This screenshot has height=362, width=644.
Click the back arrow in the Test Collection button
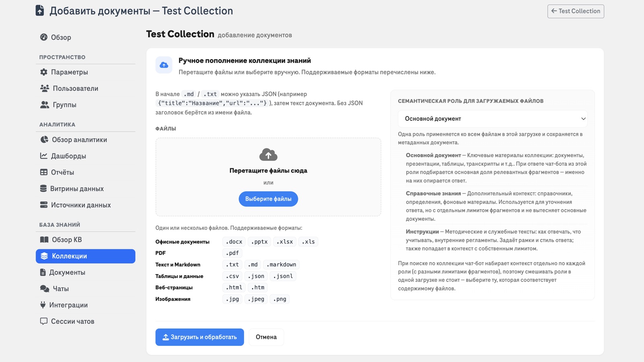pyautogui.click(x=554, y=11)
